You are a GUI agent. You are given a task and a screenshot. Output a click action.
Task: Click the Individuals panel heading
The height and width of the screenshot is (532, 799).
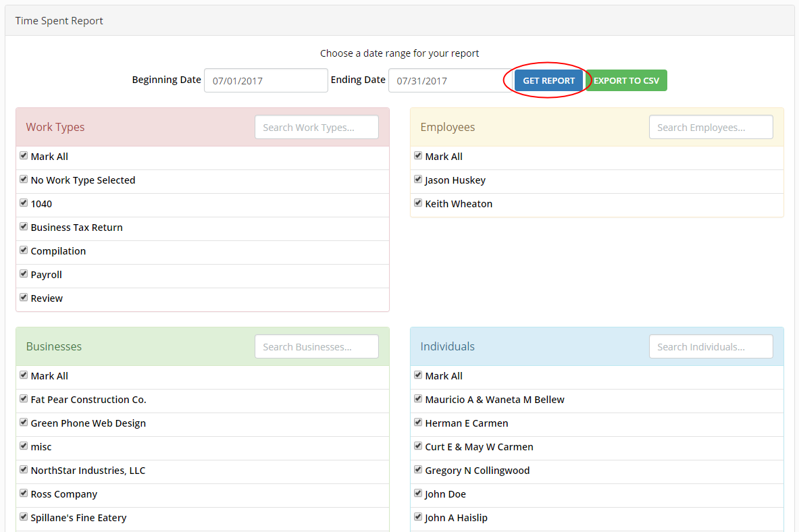447,346
